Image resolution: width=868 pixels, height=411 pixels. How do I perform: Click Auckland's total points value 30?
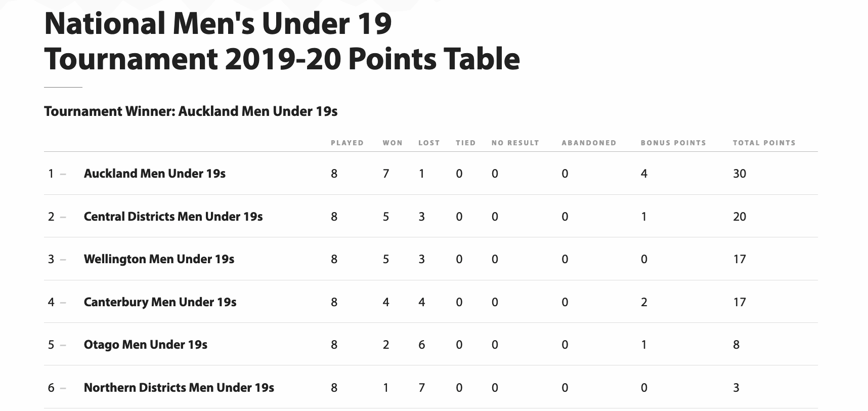tap(740, 174)
